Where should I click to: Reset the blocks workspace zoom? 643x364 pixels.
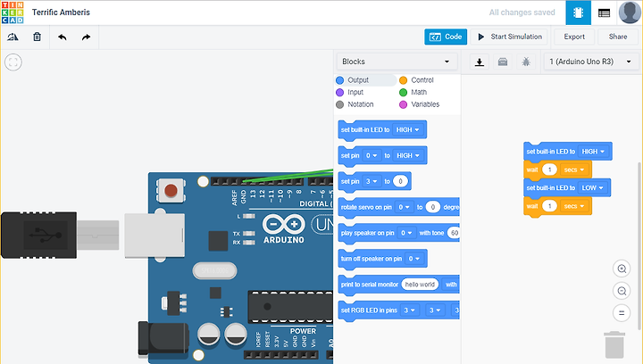622,313
